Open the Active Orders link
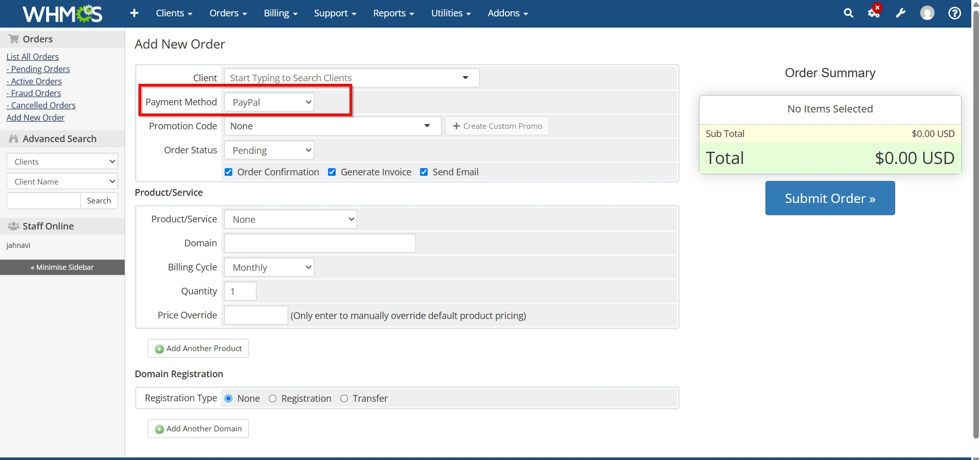Screen dimensions: 980x460 pyautogui.click(x=34, y=81)
